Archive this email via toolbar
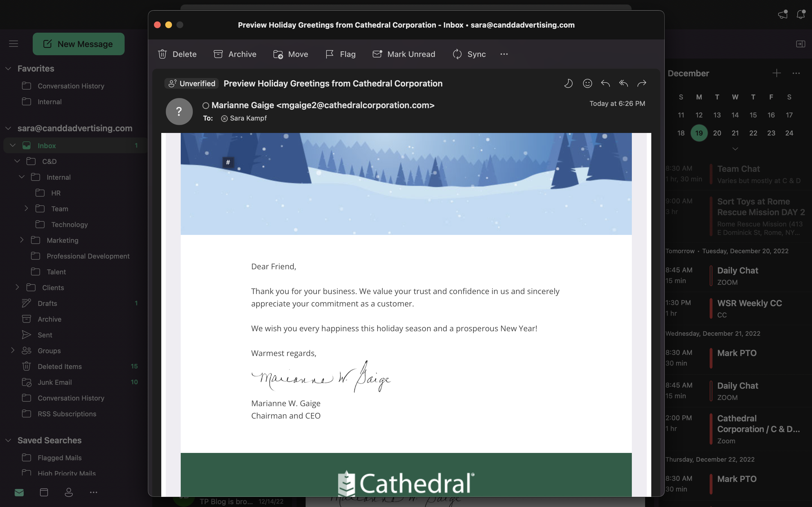Image resolution: width=812 pixels, height=507 pixels. click(235, 54)
